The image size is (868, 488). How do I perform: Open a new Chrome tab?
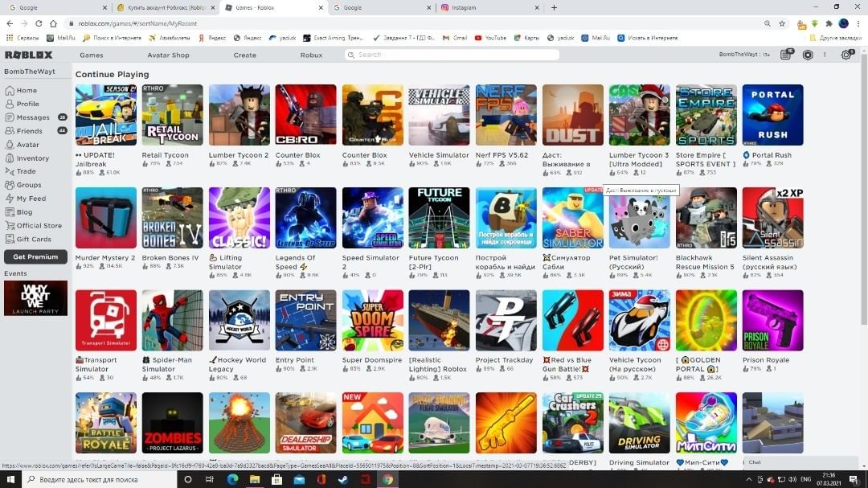coord(554,8)
